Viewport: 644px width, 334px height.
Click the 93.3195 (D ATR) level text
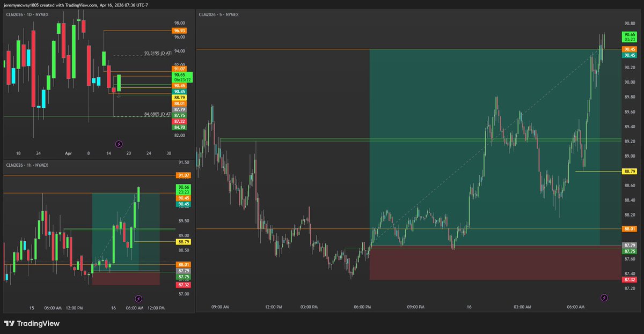[158, 53]
